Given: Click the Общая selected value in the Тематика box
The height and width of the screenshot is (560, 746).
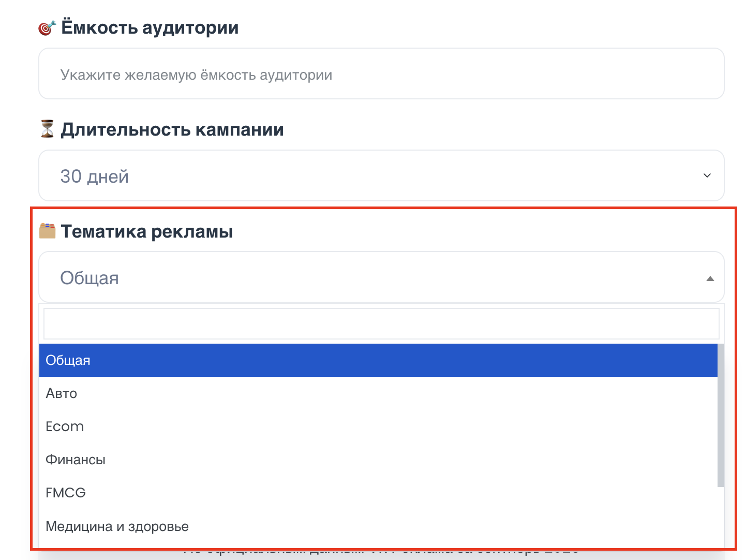Looking at the screenshot, I should pos(89,278).
